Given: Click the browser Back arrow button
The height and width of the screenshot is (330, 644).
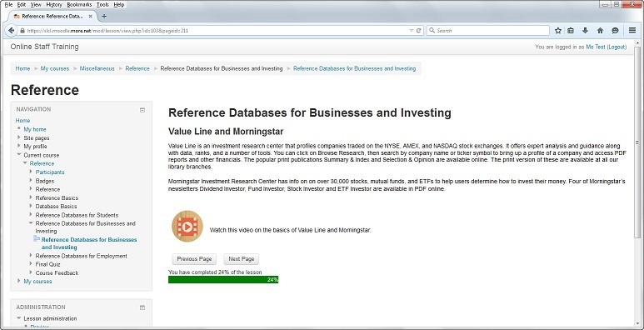Looking at the screenshot, I should [12, 30].
